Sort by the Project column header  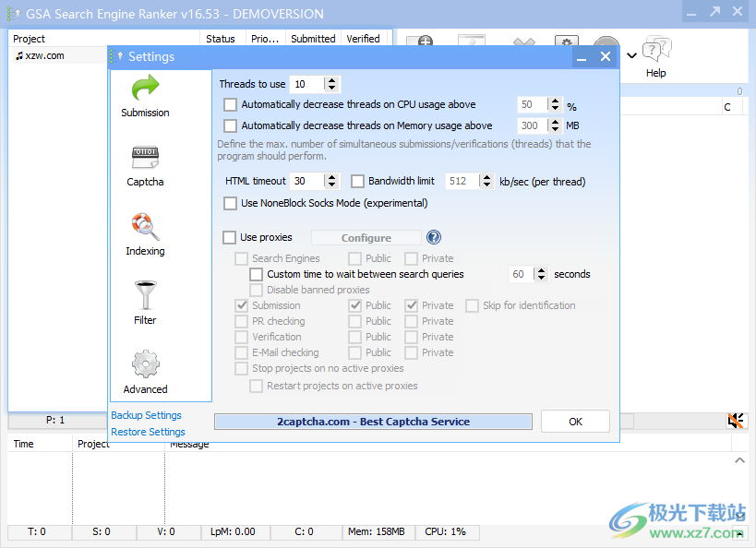[x=104, y=39]
